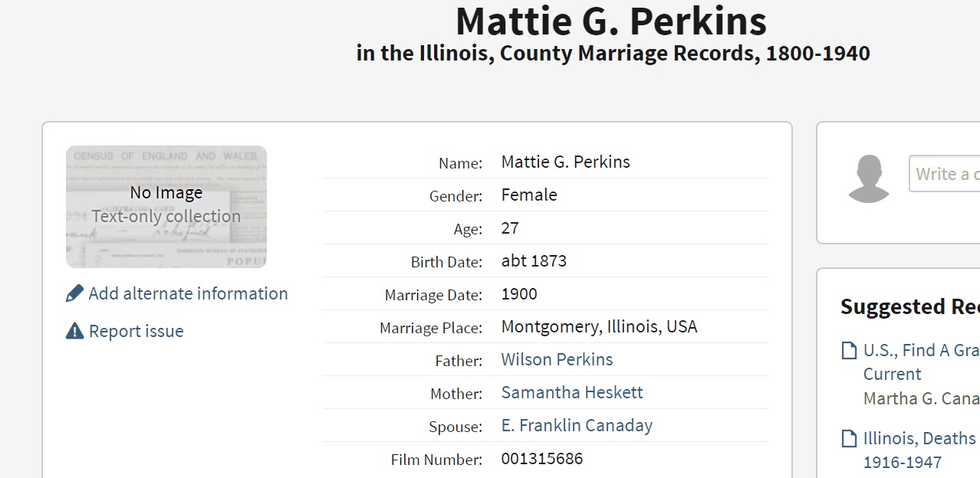Open the U.S., Find A Grave suggested record
Image resolution: width=980 pixels, height=478 pixels.
pyautogui.click(x=920, y=351)
